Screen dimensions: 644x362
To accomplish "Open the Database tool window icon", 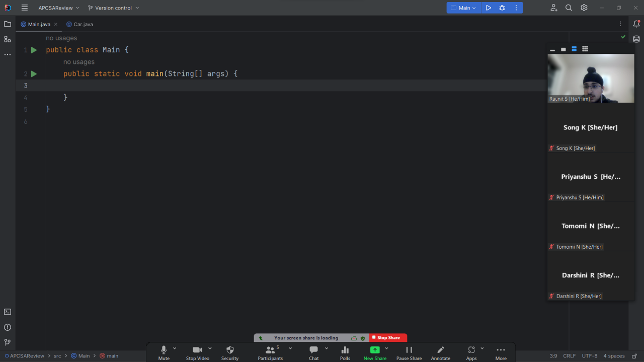I will tap(636, 39).
